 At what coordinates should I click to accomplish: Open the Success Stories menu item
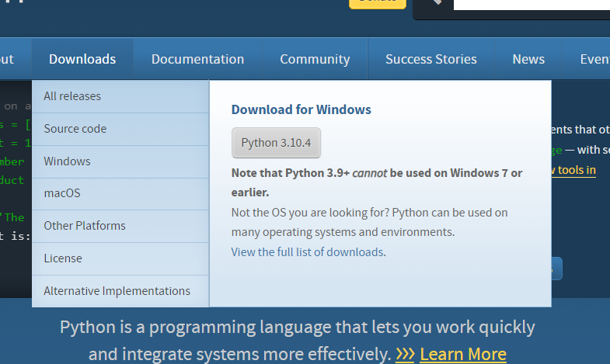pos(431,59)
